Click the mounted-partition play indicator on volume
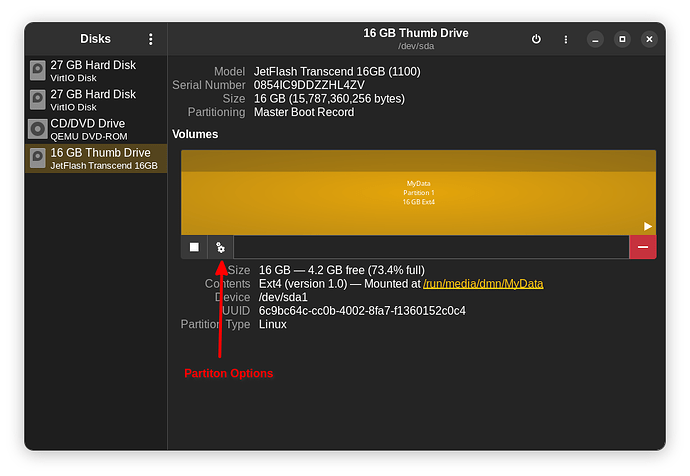Screen dimensions: 690x476 pos(647,226)
